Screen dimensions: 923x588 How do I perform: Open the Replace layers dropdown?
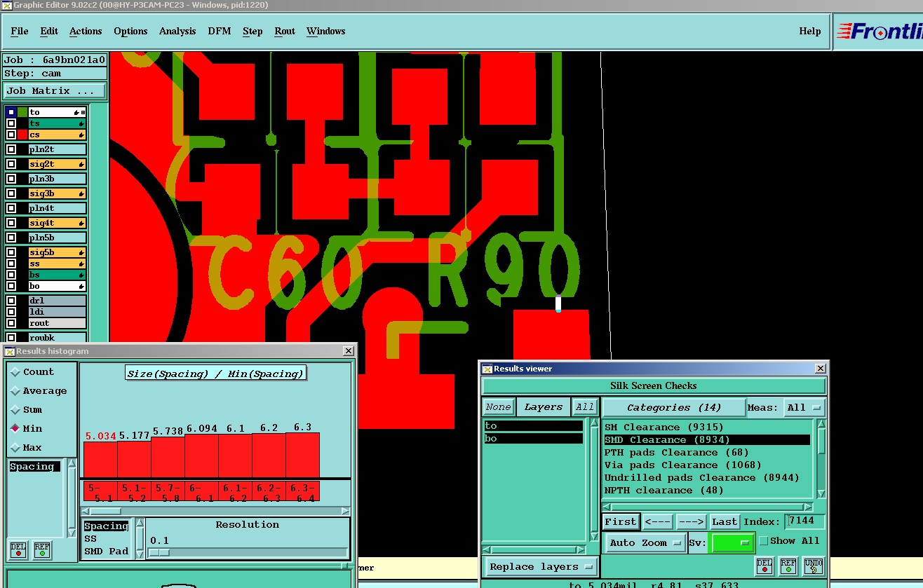(540, 567)
